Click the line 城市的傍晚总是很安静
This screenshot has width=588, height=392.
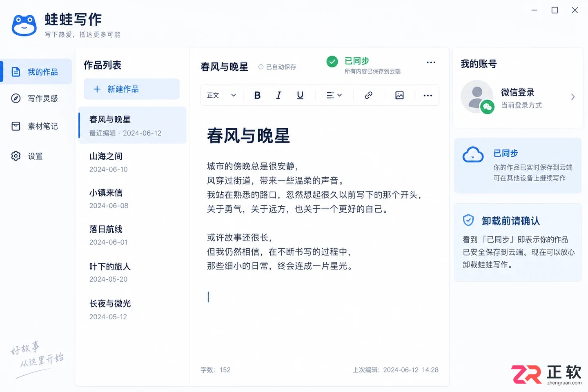click(253, 166)
